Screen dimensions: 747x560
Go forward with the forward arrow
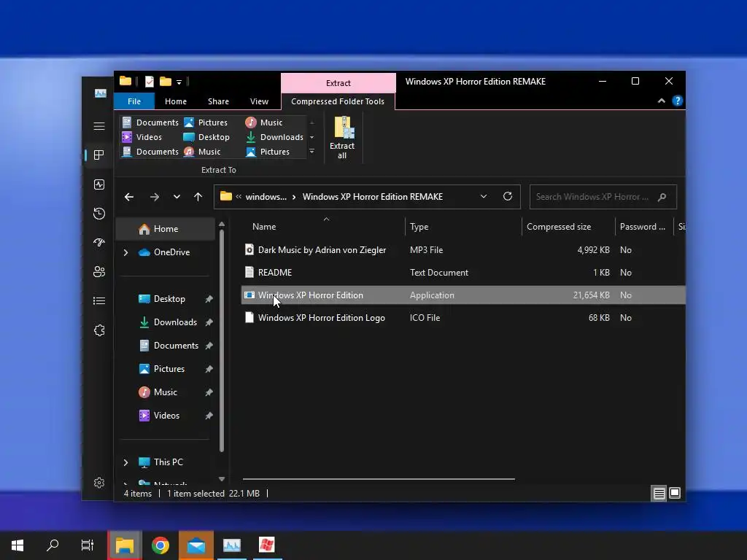click(155, 197)
